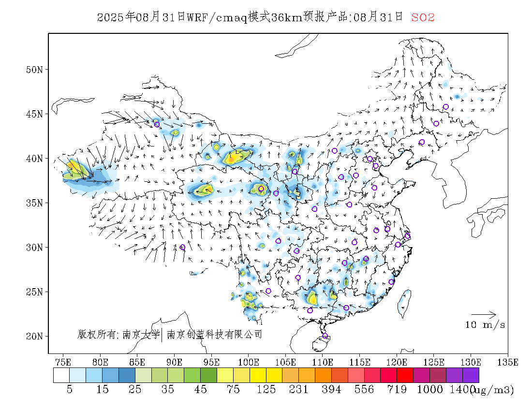The width and height of the screenshot is (532, 411).
Task: Click the '10 m/s' wind scale label
Action: [485, 325]
